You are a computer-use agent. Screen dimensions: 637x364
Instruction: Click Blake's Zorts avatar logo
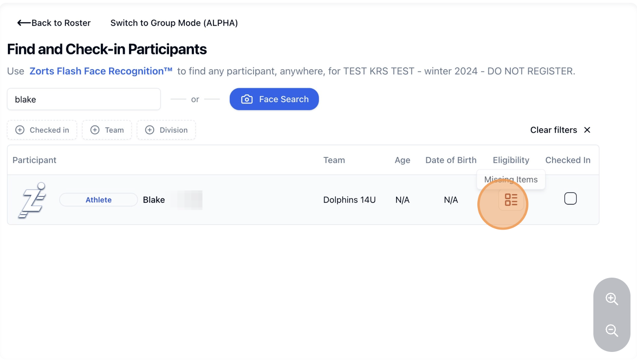pos(32,200)
